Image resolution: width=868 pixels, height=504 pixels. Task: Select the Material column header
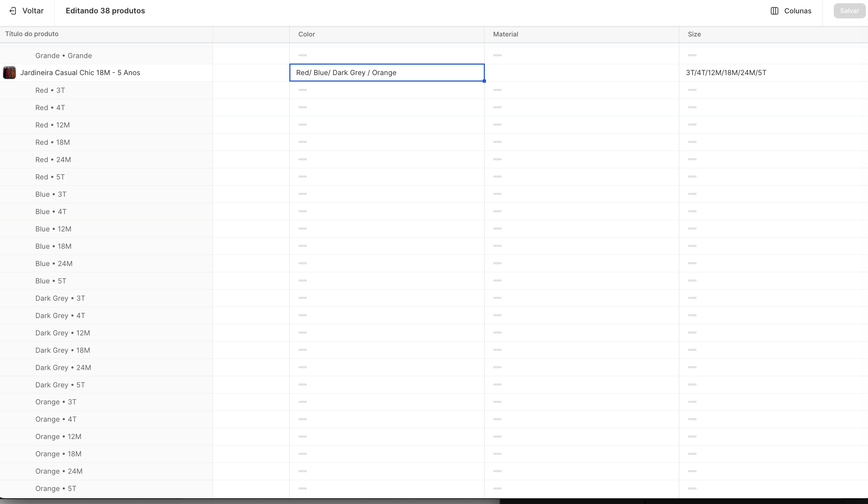coord(505,34)
